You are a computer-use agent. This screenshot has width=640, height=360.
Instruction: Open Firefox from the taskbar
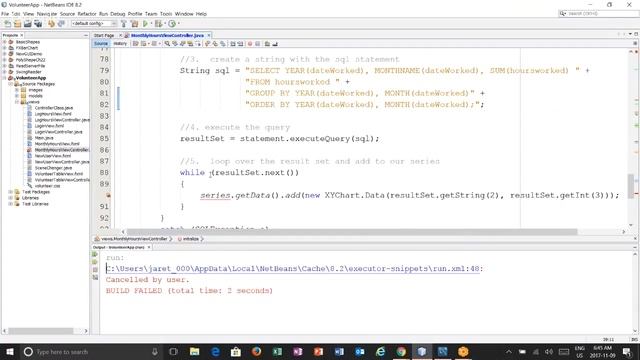tap(256, 351)
